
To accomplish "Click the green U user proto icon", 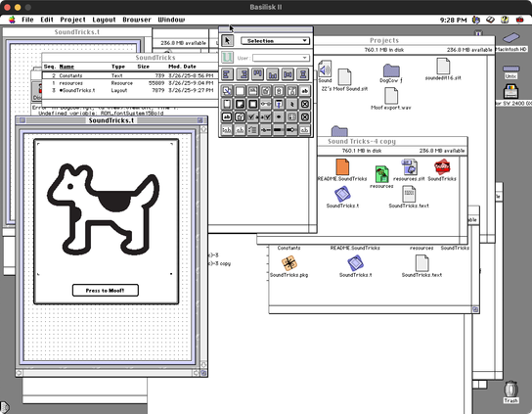I will (227, 58).
